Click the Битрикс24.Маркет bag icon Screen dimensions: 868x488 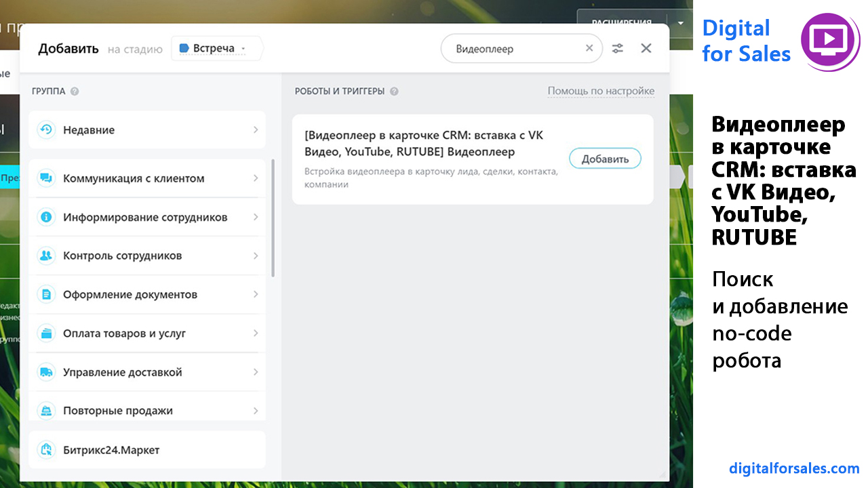point(46,450)
